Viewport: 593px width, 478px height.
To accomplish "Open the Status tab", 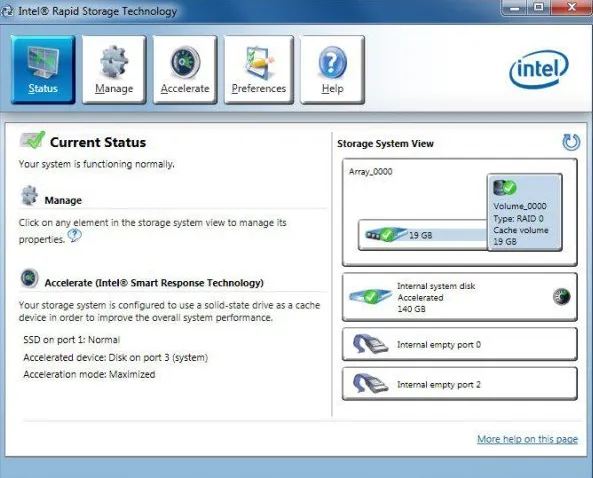I will point(43,70).
